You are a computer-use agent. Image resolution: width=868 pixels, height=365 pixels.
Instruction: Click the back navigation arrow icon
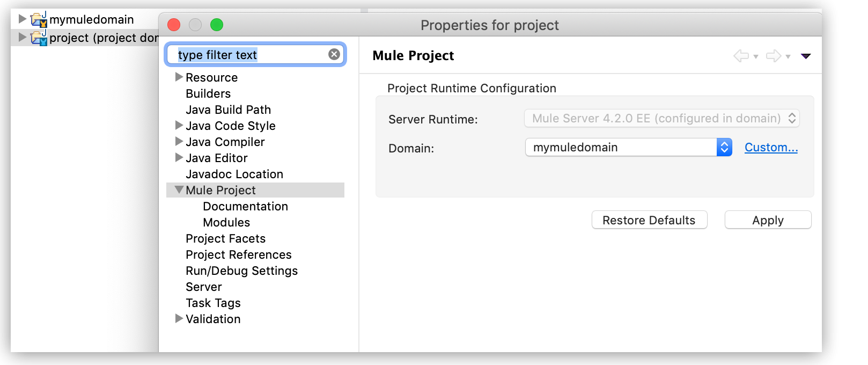[741, 56]
